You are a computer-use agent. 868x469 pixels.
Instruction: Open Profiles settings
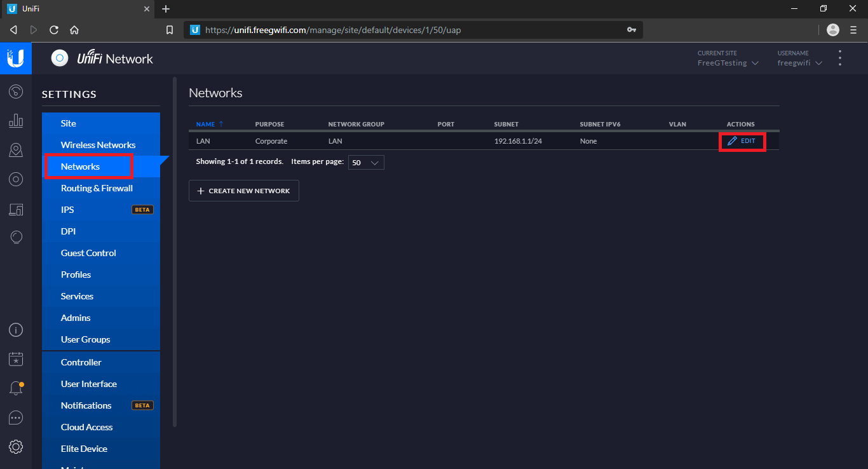coord(101,275)
